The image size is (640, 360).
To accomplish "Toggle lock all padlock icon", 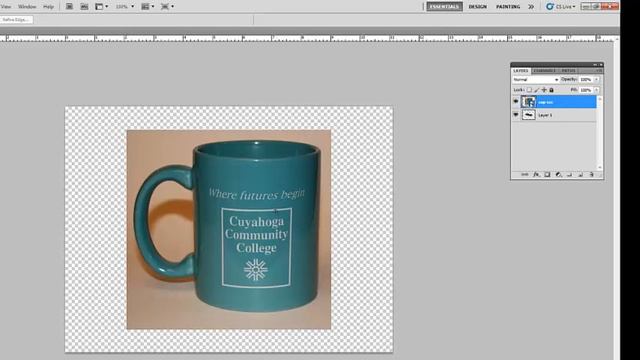I will pyautogui.click(x=551, y=90).
